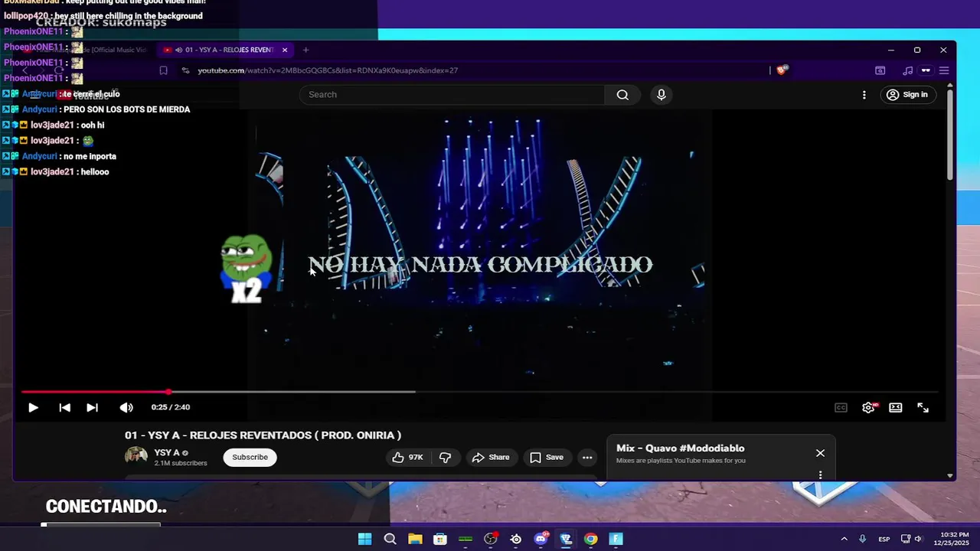Open Brave Shields lion icon

click(x=782, y=70)
